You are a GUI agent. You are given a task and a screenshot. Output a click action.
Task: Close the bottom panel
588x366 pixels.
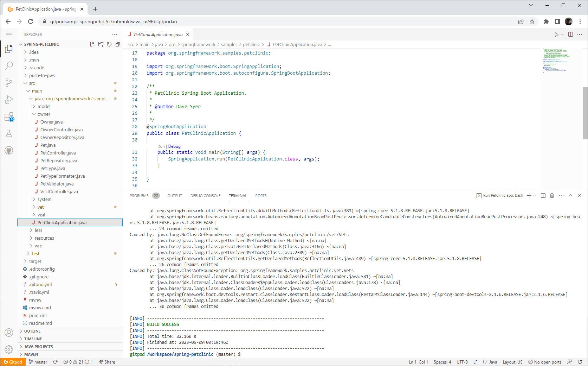pos(580,195)
